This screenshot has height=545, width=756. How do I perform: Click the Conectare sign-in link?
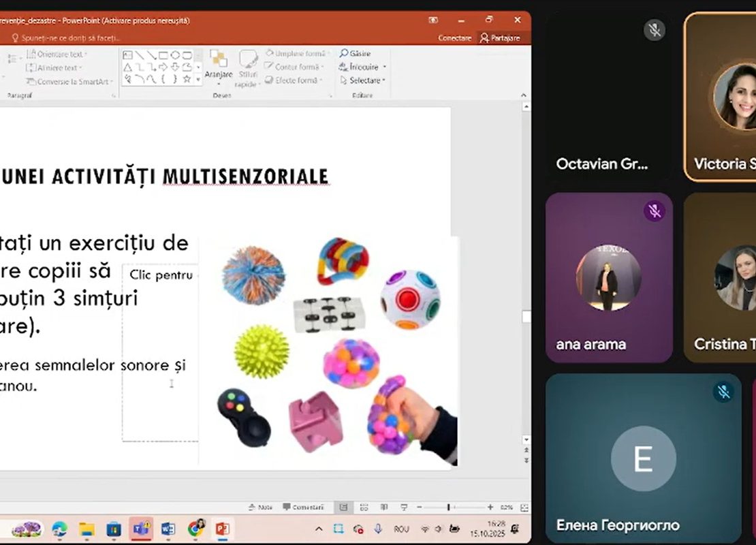point(454,38)
